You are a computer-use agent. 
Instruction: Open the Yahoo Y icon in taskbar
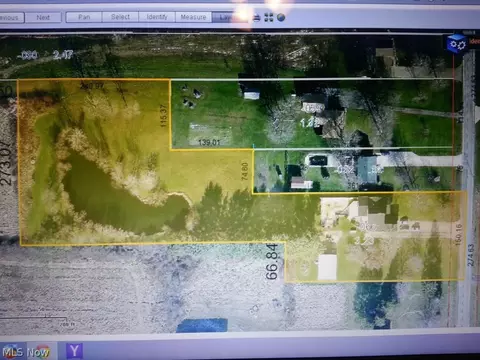pos(74,351)
